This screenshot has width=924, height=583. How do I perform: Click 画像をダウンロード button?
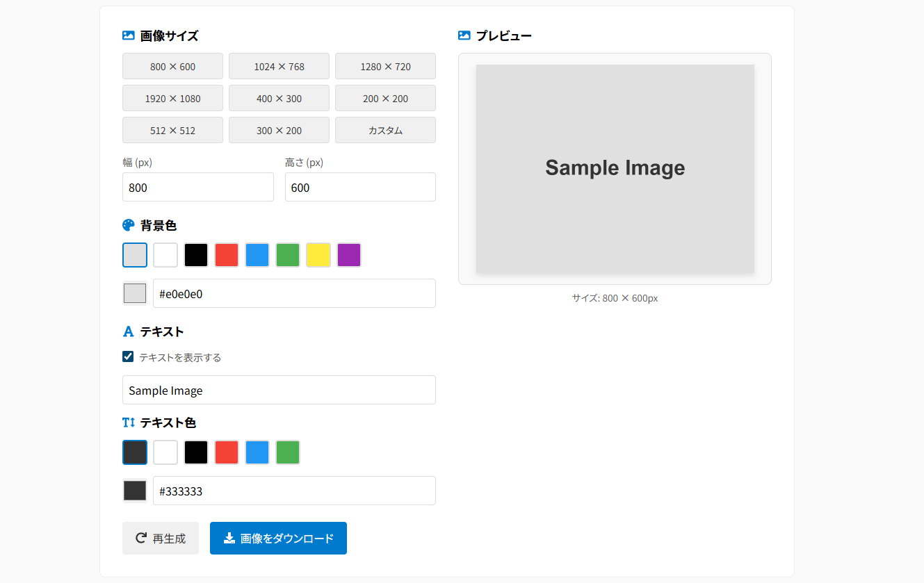[x=278, y=538]
